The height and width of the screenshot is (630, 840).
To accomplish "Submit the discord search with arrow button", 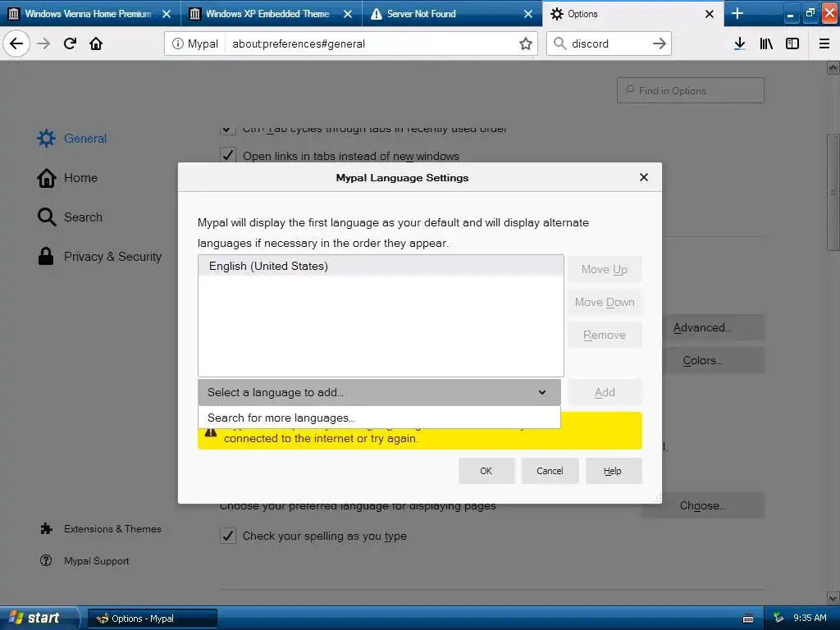I will click(x=659, y=43).
